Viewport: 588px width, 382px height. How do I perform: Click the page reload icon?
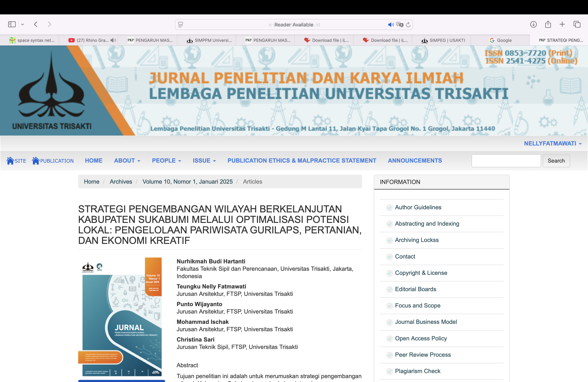coord(408,25)
